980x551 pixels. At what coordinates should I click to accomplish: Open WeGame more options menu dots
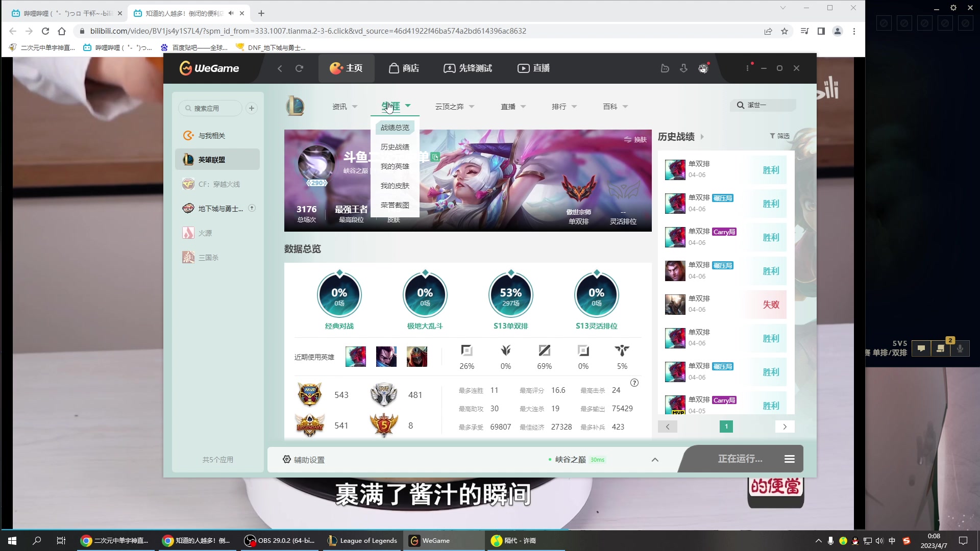748,68
